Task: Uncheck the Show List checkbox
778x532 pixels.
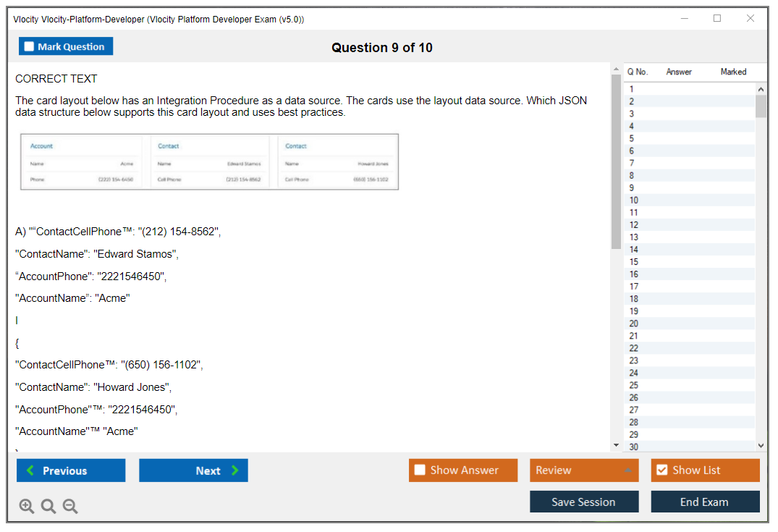Action: pos(661,470)
